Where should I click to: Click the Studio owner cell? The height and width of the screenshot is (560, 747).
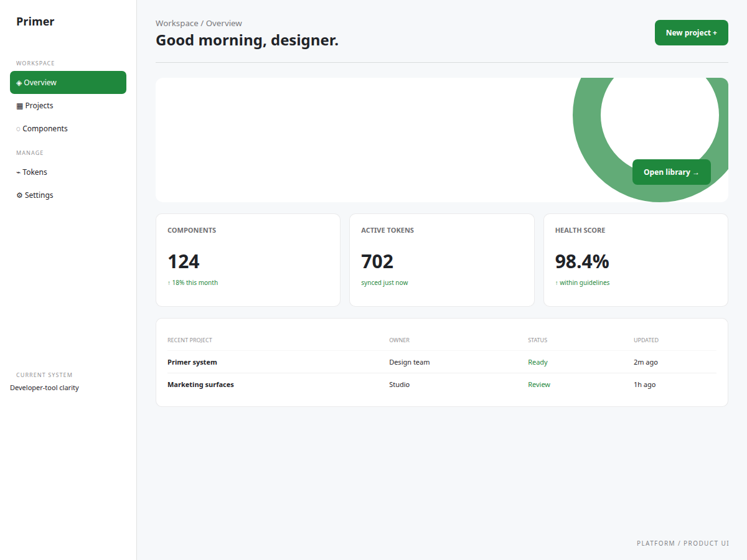400,385
